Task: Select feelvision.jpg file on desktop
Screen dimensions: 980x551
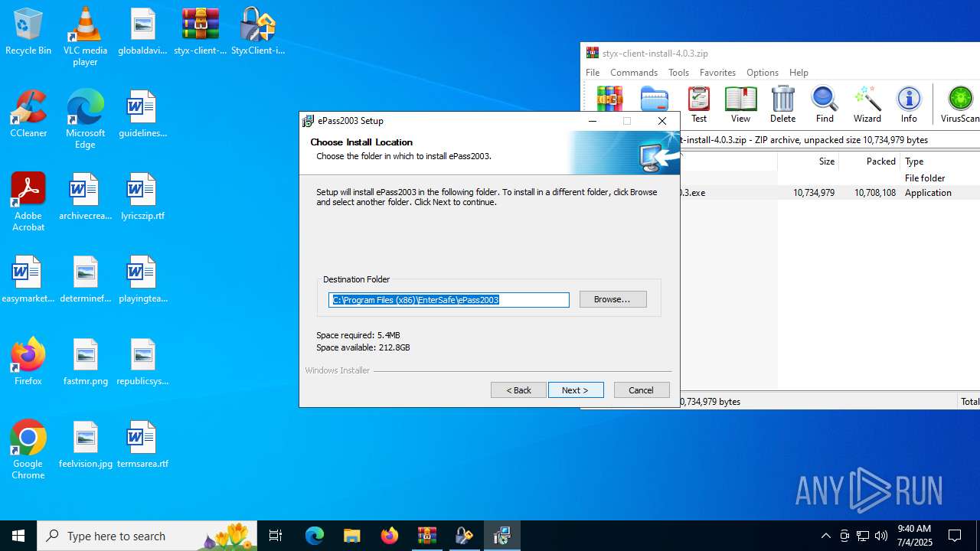Action: coord(85,445)
